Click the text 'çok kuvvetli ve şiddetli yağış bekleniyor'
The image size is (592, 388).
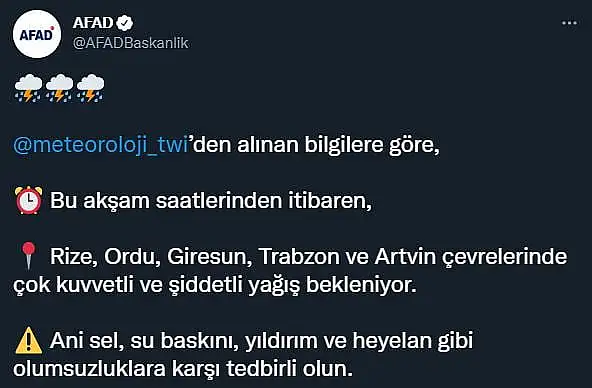(x=215, y=285)
